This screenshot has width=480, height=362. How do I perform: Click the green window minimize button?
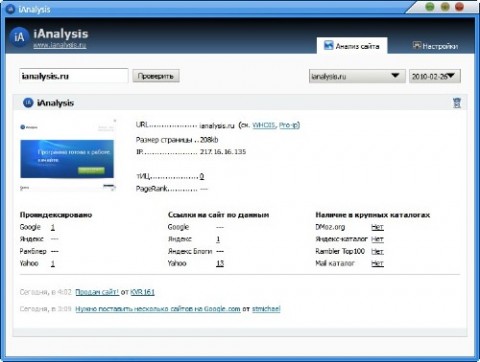(430, 7)
